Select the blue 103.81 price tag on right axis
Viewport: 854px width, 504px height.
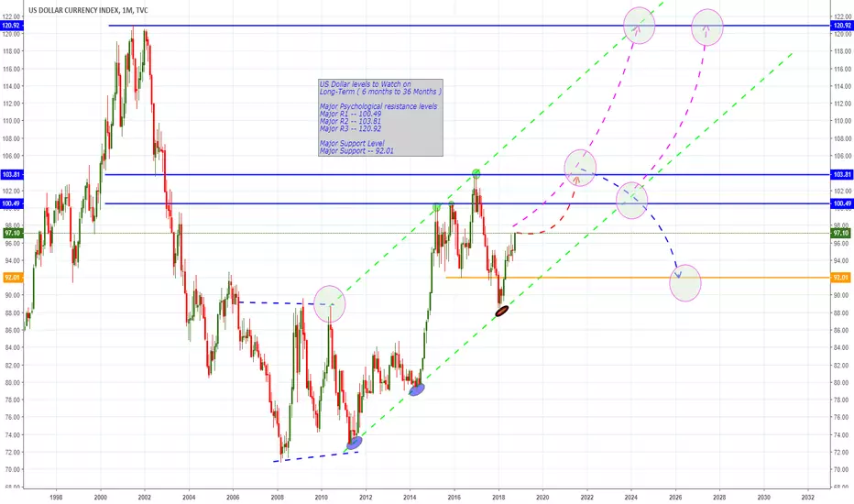click(x=842, y=174)
